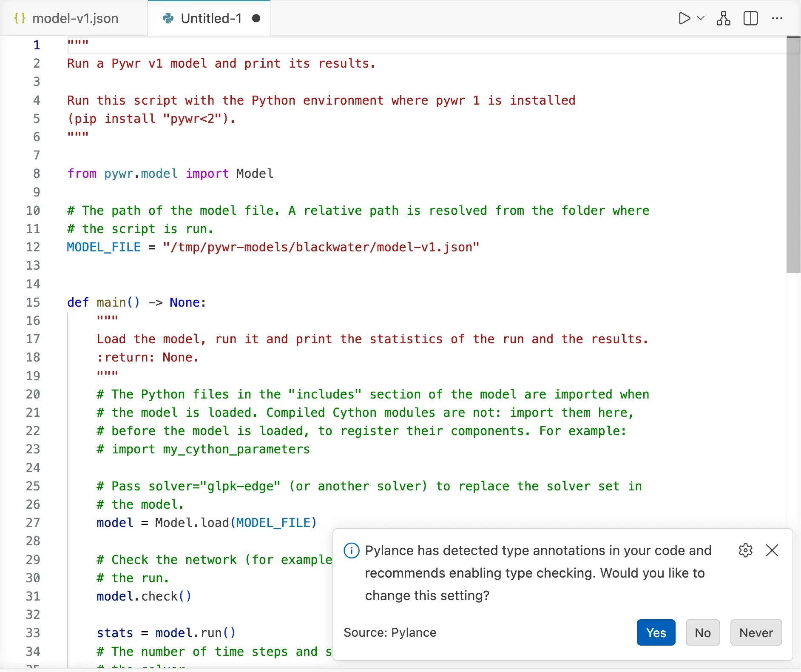Select the Untitled-1 editor tab
This screenshot has width=801, height=672.
coord(209,18)
